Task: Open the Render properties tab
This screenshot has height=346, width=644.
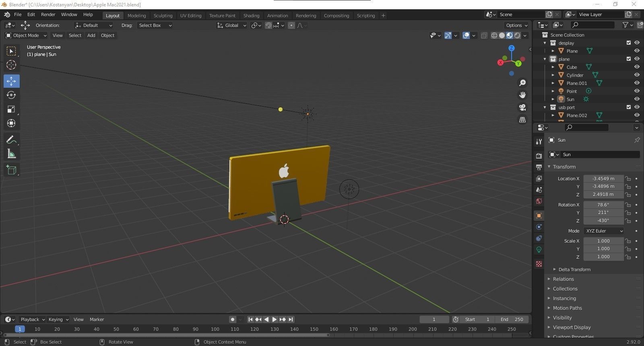Action: (539, 156)
